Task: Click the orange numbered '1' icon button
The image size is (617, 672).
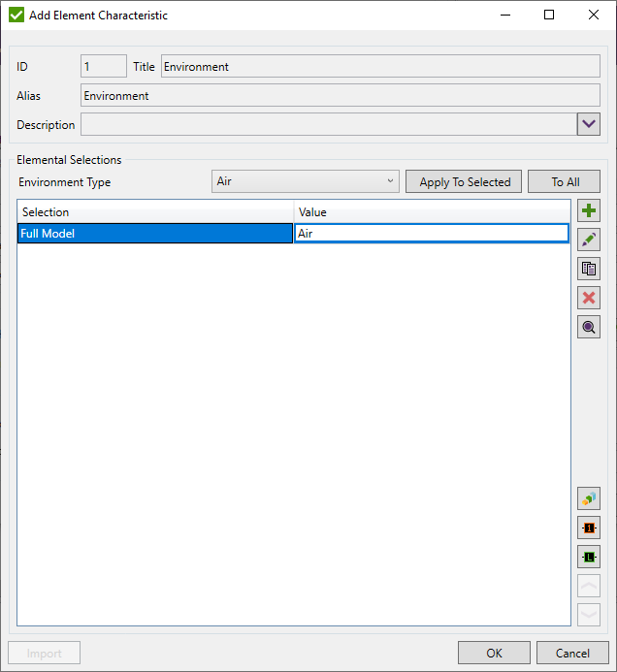Action: (588, 528)
